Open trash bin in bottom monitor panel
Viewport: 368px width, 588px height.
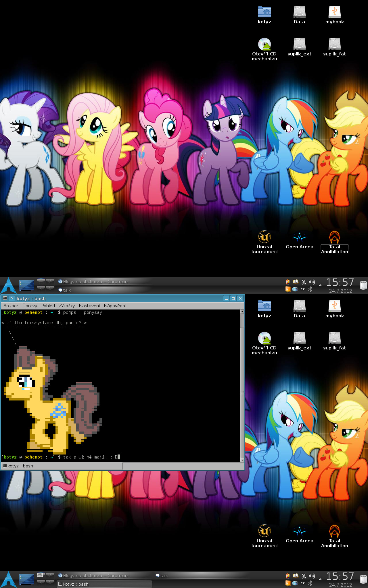coord(363,579)
